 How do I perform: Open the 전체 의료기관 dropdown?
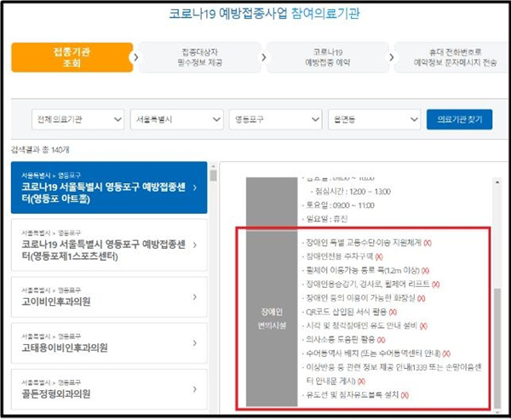click(78, 119)
